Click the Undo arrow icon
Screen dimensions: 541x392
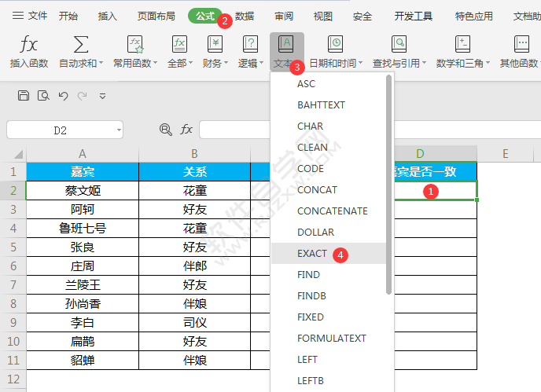(x=63, y=96)
